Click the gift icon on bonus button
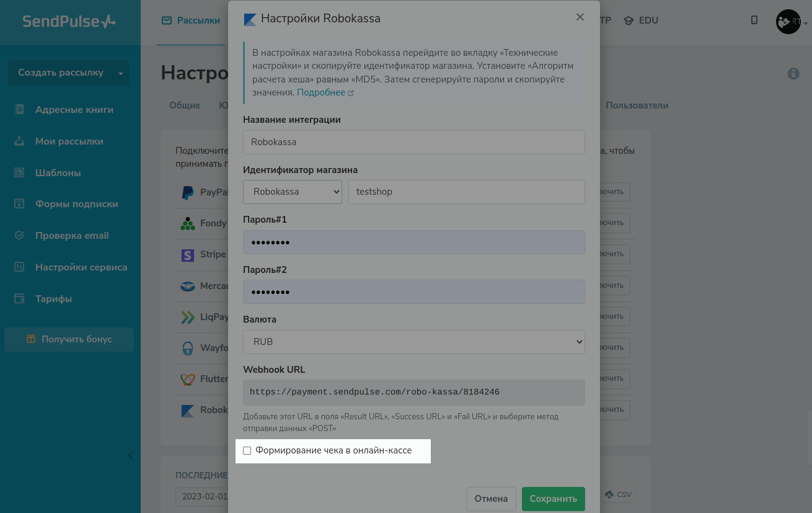The height and width of the screenshot is (513, 812). (31, 339)
